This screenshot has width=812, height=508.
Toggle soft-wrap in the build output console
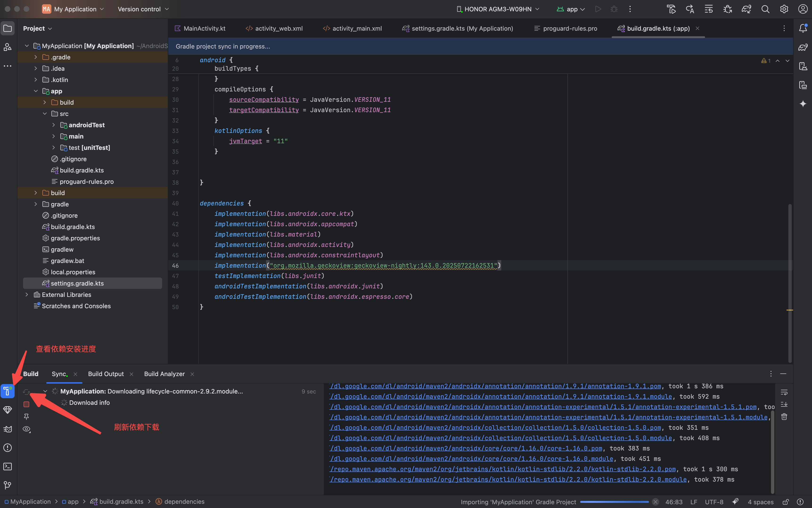pyautogui.click(x=784, y=392)
